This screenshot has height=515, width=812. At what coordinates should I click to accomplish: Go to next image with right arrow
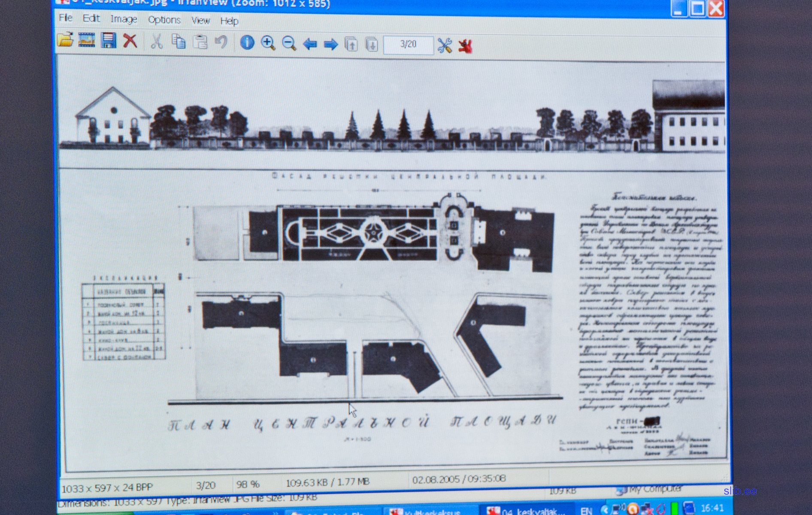pos(330,44)
